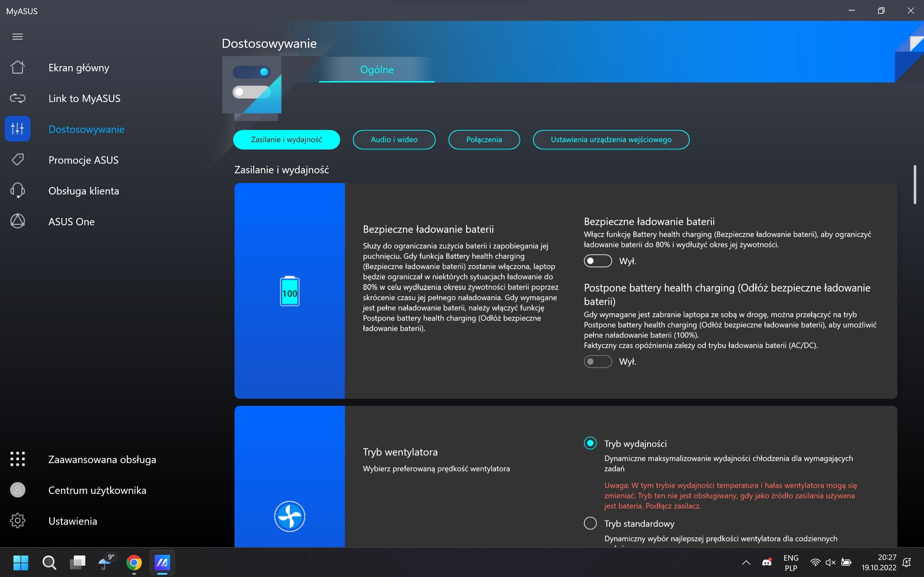Open Task View in taskbar

tap(78, 563)
